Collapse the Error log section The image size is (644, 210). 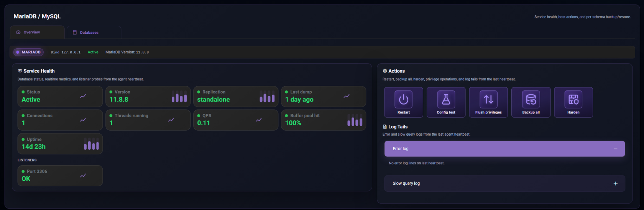coord(504,149)
